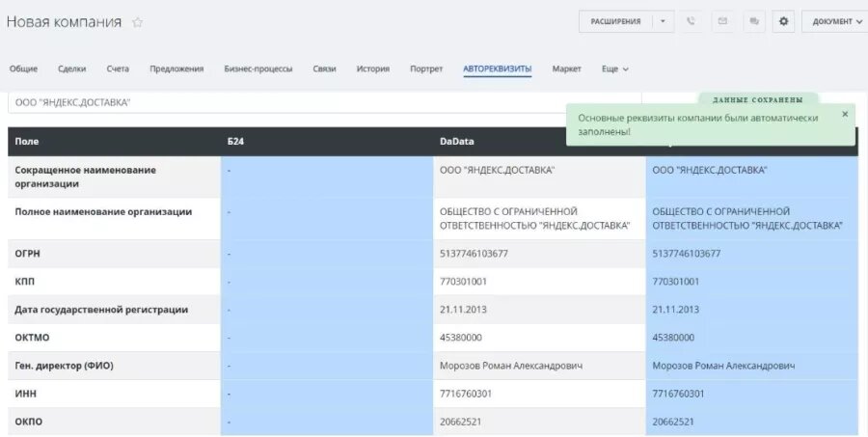The width and height of the screenshot is (868, 437).
Task: Switch to the Общие tab
Action: point(23,69)
